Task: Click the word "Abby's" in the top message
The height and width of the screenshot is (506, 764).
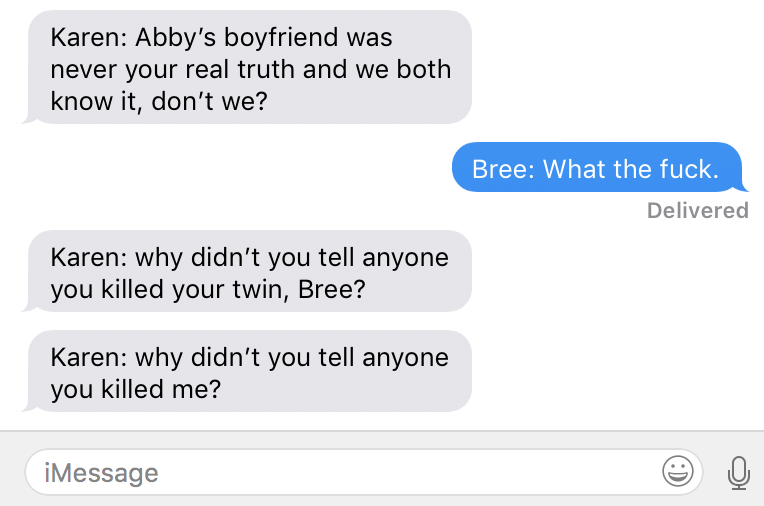Action: 175,38
